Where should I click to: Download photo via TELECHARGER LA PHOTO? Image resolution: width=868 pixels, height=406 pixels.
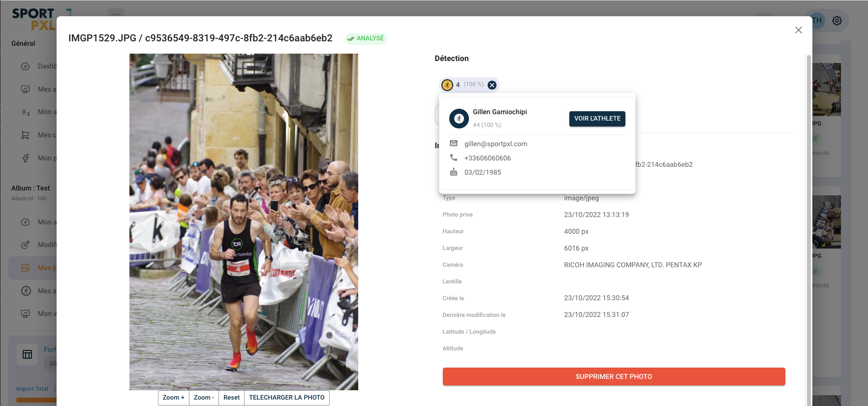click(x=286, y=398)
